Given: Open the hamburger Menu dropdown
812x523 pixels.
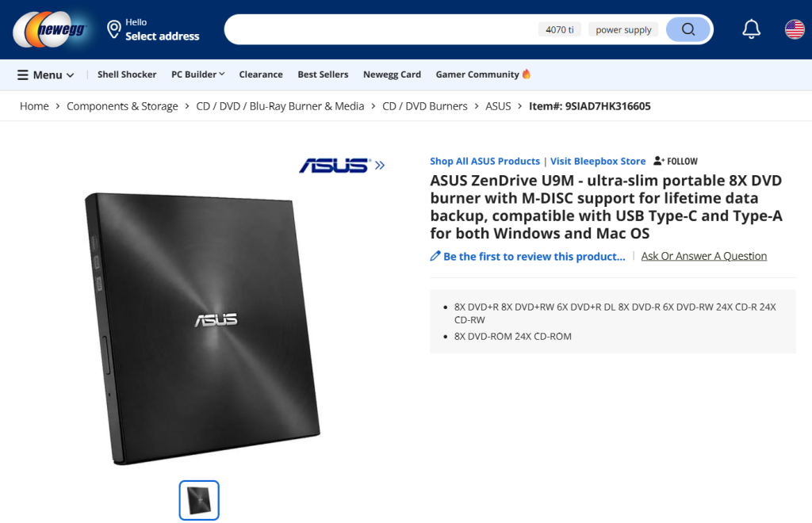Looking at the screenshot, I should tap(45, 75).
